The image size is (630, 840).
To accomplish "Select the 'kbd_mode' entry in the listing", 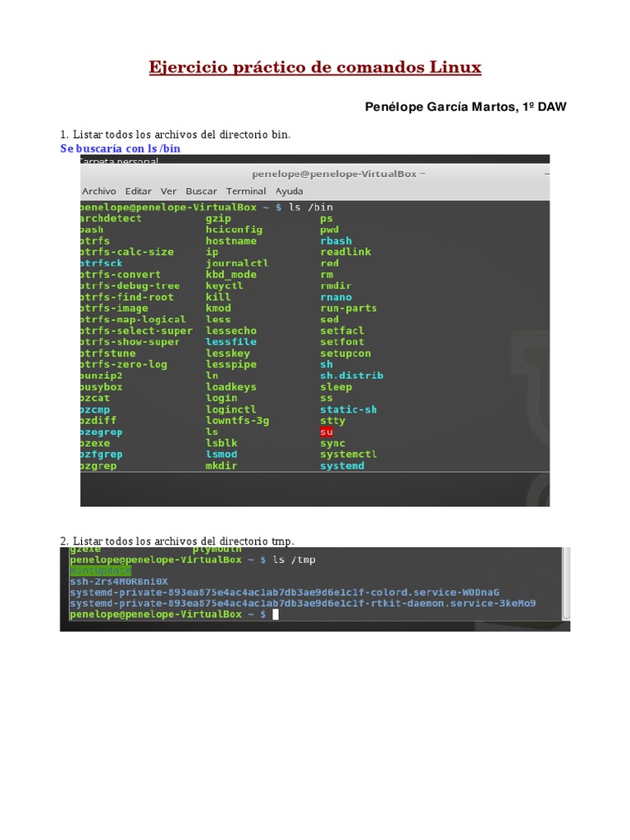I will [x=231, y=275].
